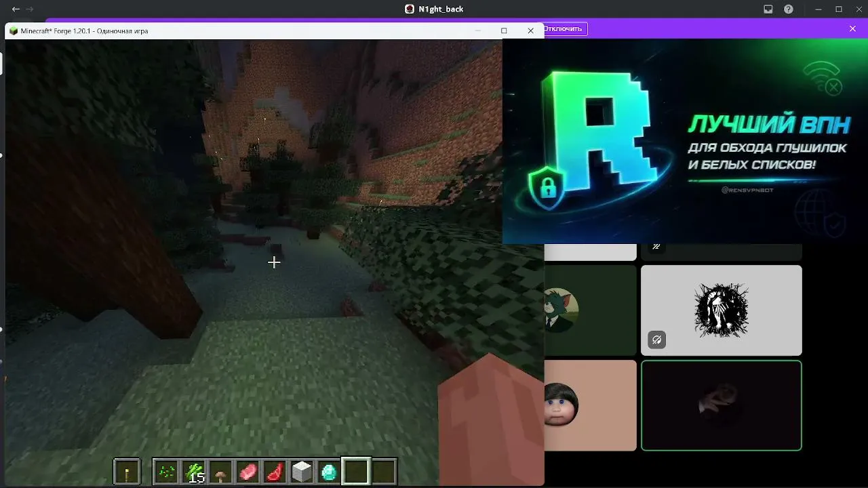Close the purple notification bar

[x=853, y=28]
